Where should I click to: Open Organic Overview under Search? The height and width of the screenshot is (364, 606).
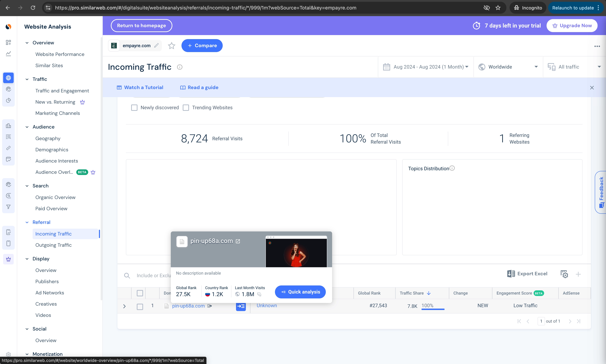pos(55,197)
